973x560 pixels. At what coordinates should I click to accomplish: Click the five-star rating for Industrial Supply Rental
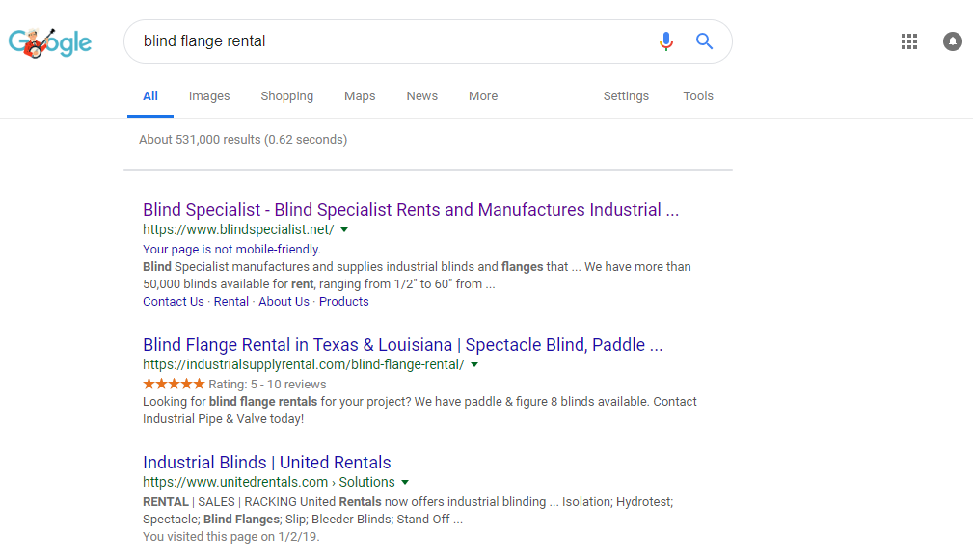point(174,383)
